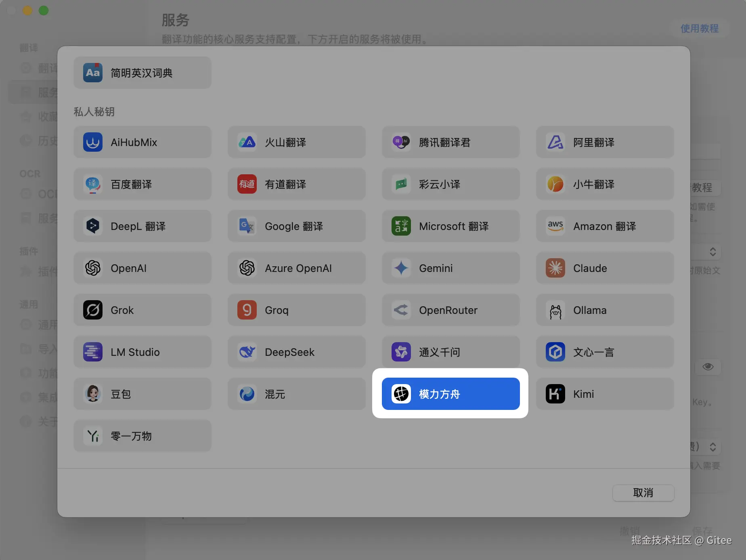Choose the Google 翻译 icon
Image resolution: width=746 pixels, height=560 pixels.
[247, 226]
